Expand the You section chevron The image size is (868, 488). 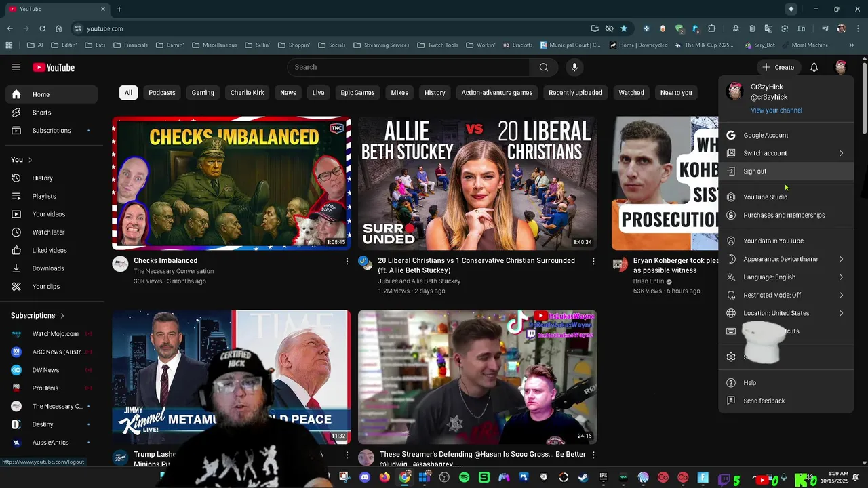[31, 160]
